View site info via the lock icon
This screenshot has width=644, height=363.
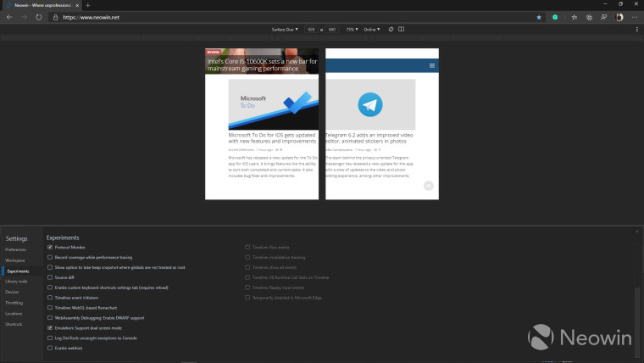(55, 17)
